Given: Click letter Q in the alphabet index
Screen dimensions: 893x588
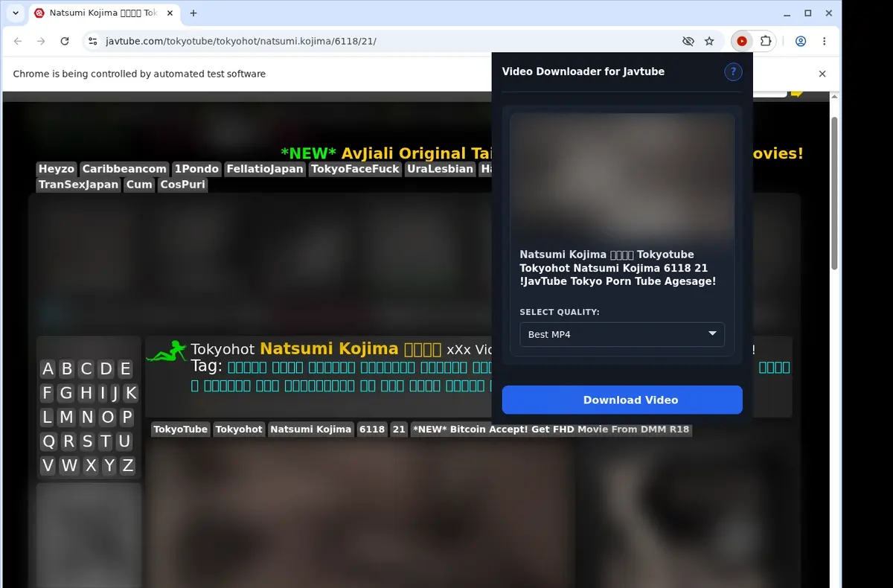Looking at the screenshot, I should pos(49,441).
